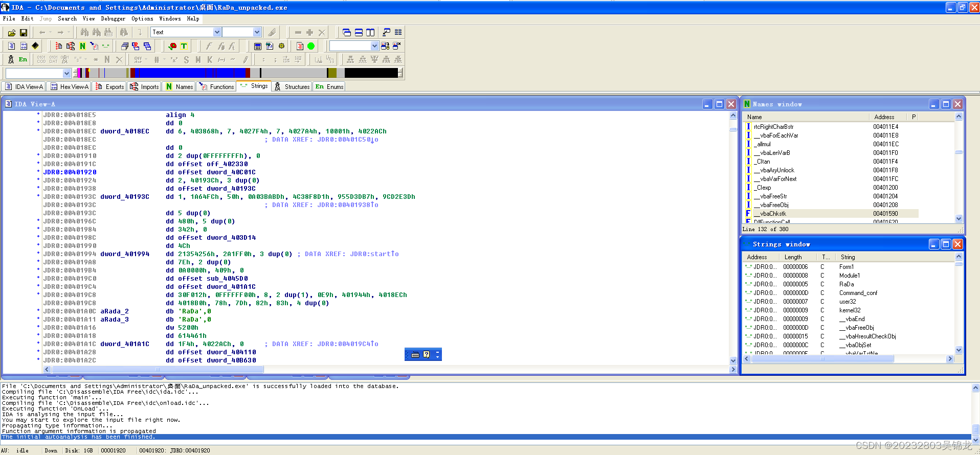Open the empty dropdown next to Text
Screen dimensions: 980x455
(x=257, y=32)
